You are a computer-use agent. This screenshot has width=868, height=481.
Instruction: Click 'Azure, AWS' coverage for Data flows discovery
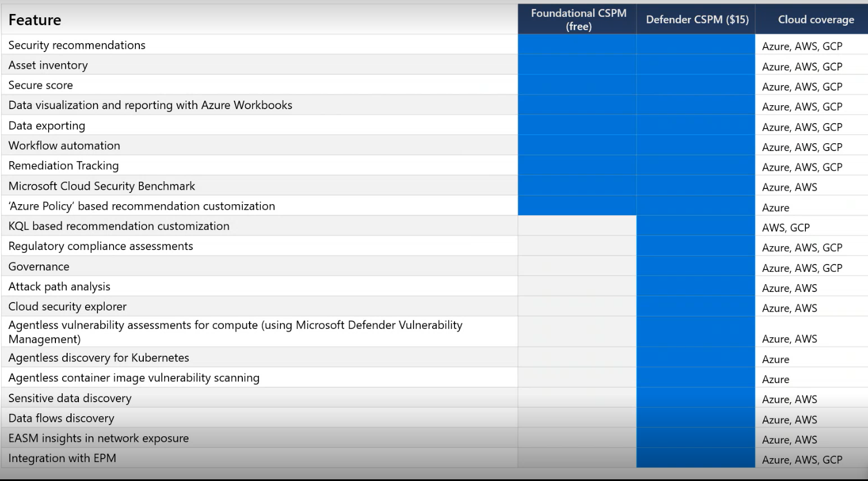pyautogui.click(x=789, y=419)
